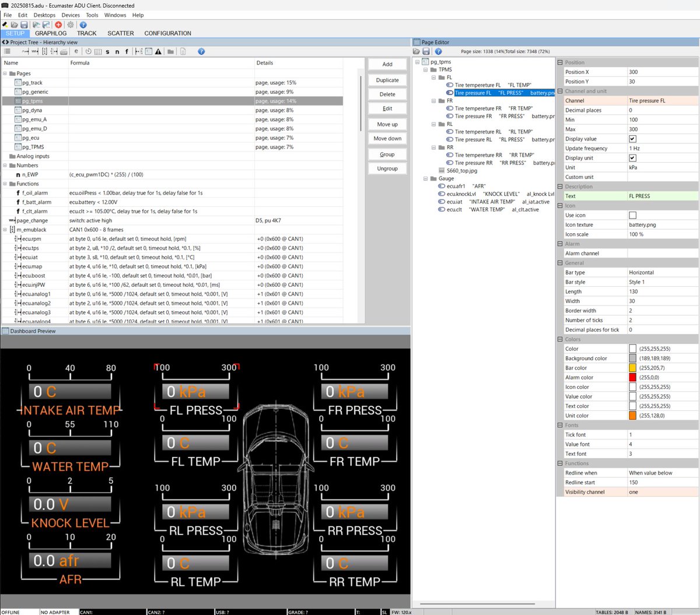This screenshot has width=700, height=615.
Task: Collapse the TPMS folder in Page Editor tree
Action: [426, 69]
